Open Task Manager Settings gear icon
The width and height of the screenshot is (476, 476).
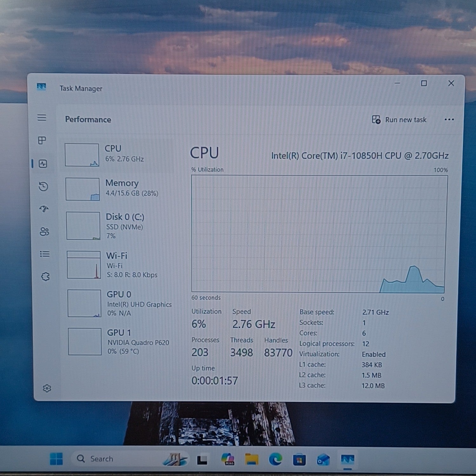(47, 388)
